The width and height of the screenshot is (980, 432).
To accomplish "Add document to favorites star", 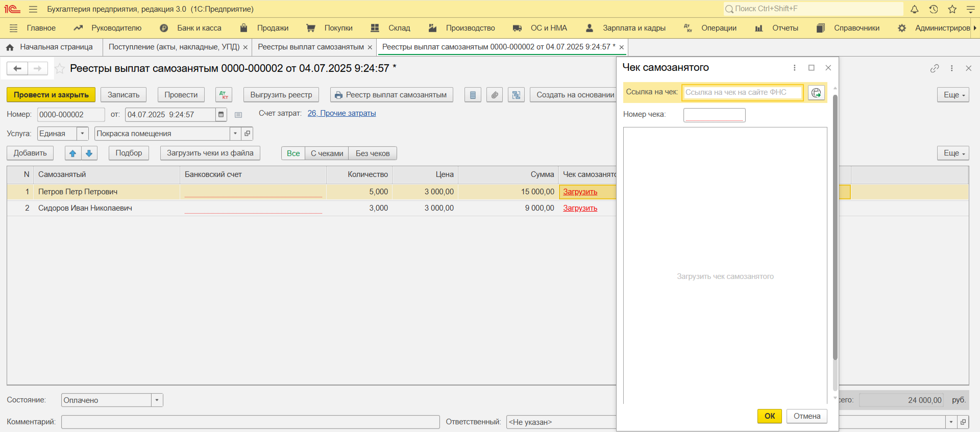I will pyautogui.click(x=60, y=68).
